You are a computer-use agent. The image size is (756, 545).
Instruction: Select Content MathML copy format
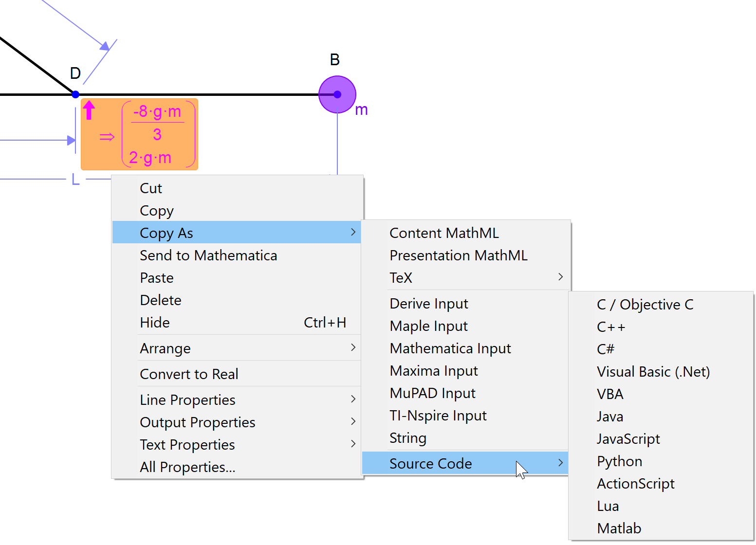point(444,233)
